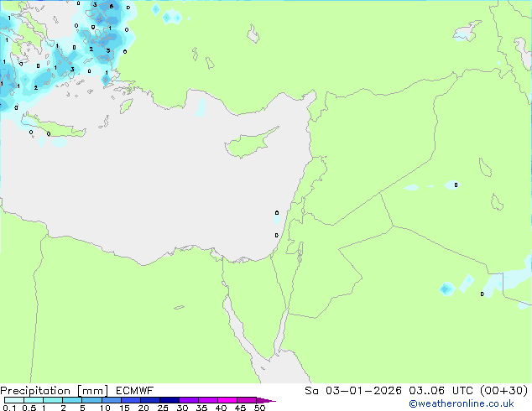532x411 pixels.
Task: Click the '(00+30)' forecast offset text
Action: coord(503,391)
